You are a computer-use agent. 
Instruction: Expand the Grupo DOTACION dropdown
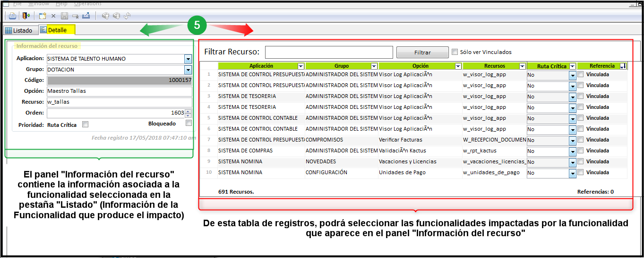coord(188,70)
